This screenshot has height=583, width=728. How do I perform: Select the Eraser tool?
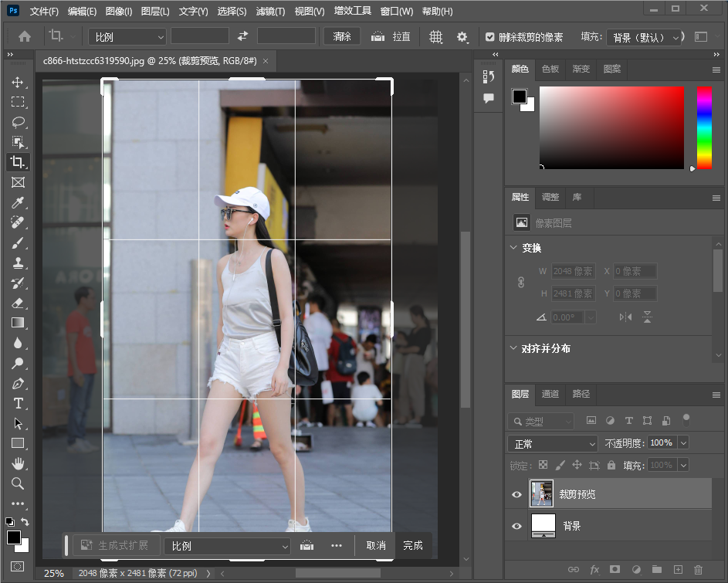[18, 303]
